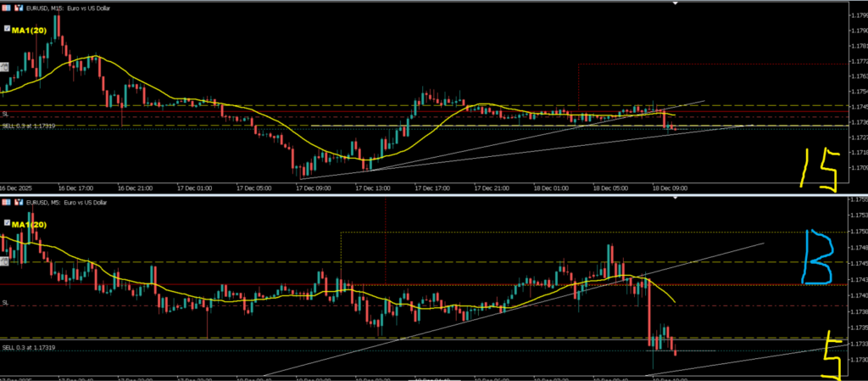Open the one-click trading panel icon on M5 chart

click(4, 262)
